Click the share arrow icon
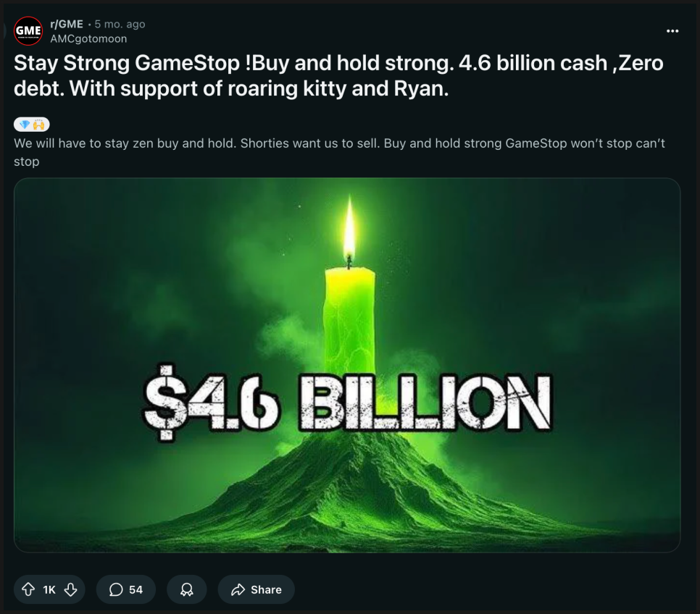Viewport: 700px width, 614px height. (238, 589)
